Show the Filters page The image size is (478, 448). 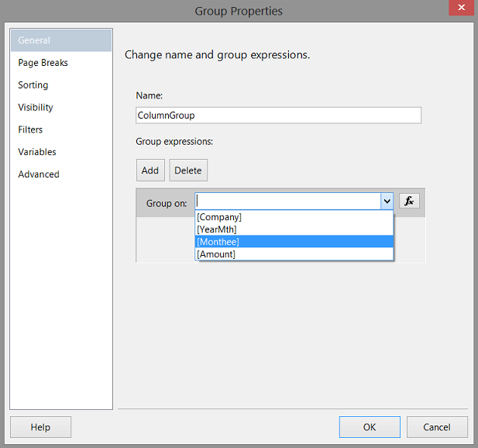coord(31,129)
